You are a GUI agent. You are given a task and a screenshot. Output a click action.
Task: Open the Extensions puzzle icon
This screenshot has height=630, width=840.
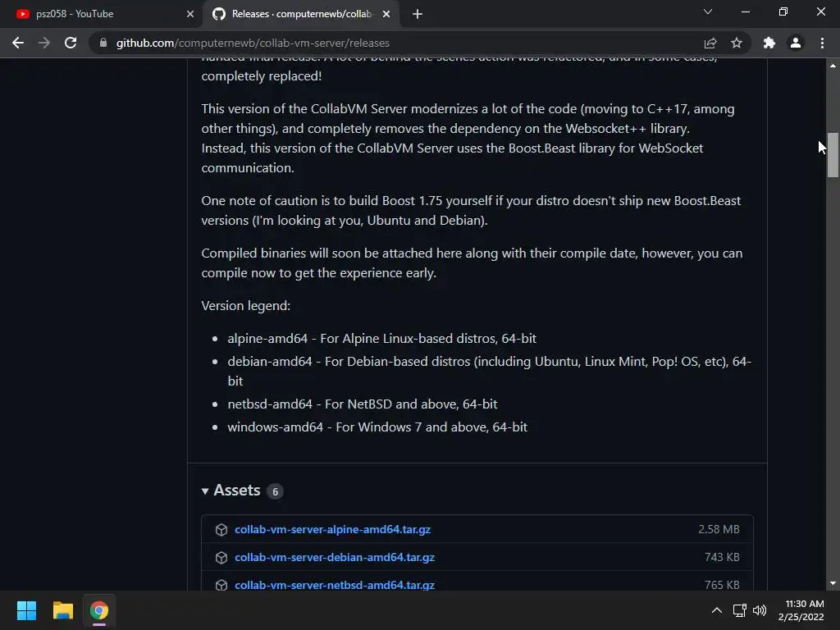point(769,43)
